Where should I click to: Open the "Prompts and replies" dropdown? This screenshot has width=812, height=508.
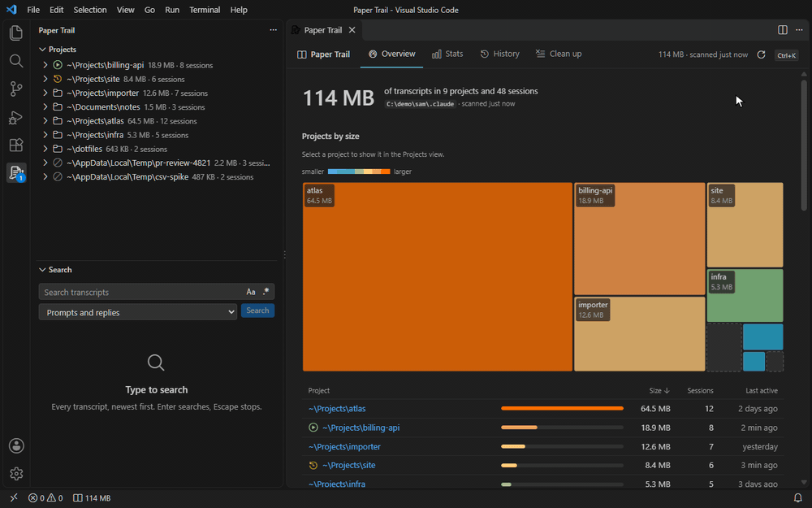[x=138, y=312]
